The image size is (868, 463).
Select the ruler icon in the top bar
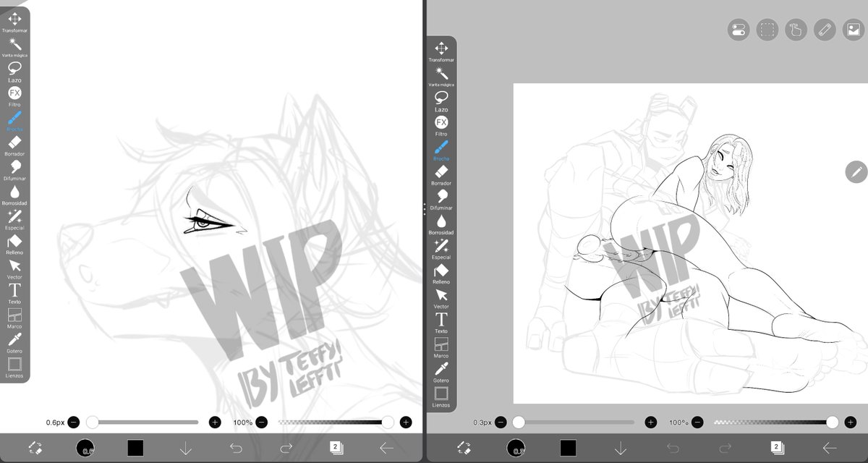(824, 30)
